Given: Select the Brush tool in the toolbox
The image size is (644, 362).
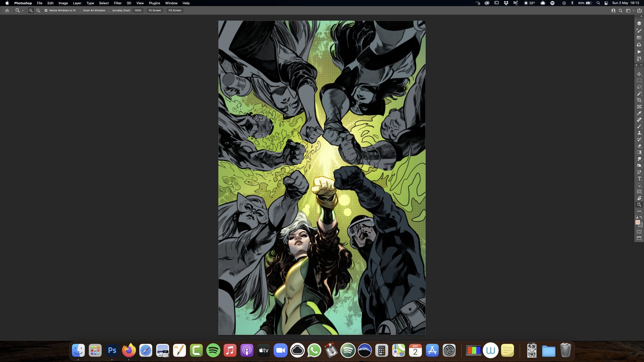Looking at the screenshot, I should pyautogui.click(x=639, y=126).
